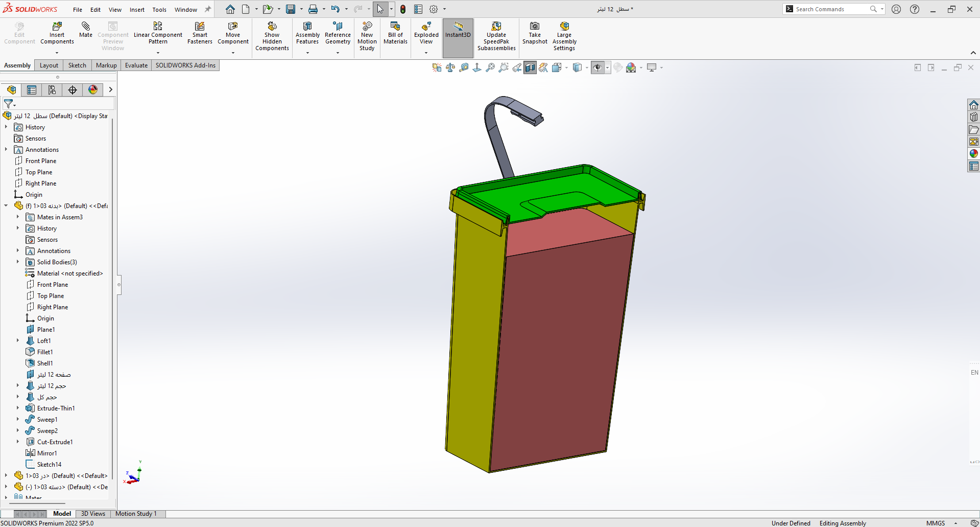
Task: Create an Exploded View
Action: click(x=426, y=33)
